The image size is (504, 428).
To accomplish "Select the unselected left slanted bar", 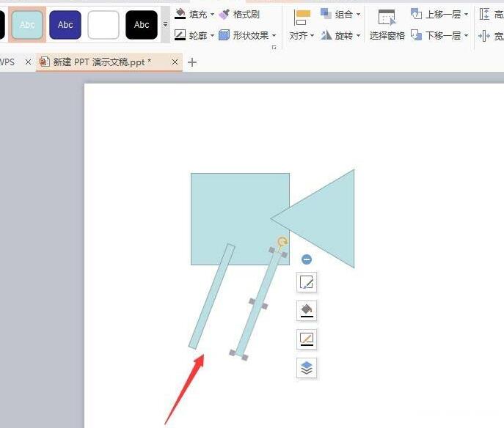I will tap(211, 296).
